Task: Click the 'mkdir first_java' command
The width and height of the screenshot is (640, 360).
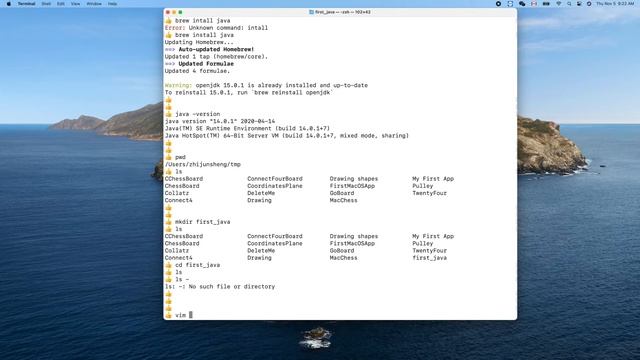Action: point(202,222)
